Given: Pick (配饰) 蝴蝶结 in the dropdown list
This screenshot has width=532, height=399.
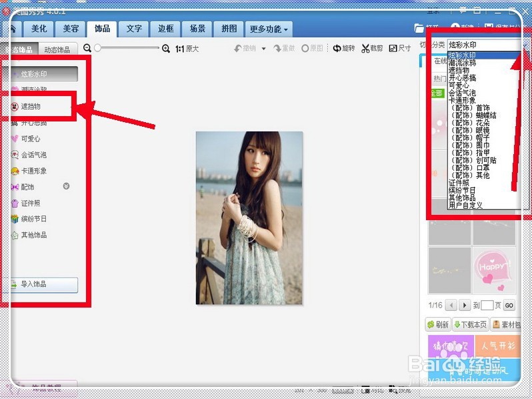Looking at the screenshot, I should 473,115.
